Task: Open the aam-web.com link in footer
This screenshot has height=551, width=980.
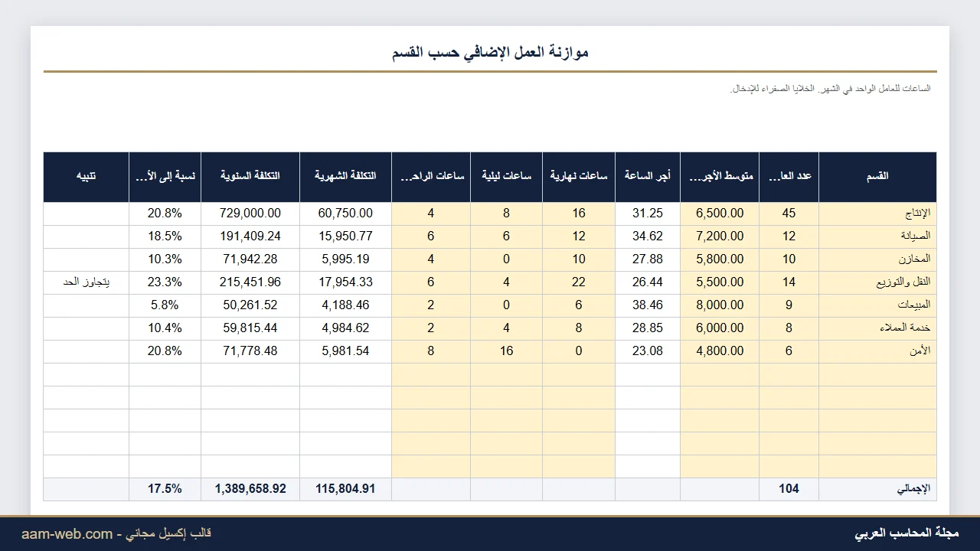Action: click(67, 534)
